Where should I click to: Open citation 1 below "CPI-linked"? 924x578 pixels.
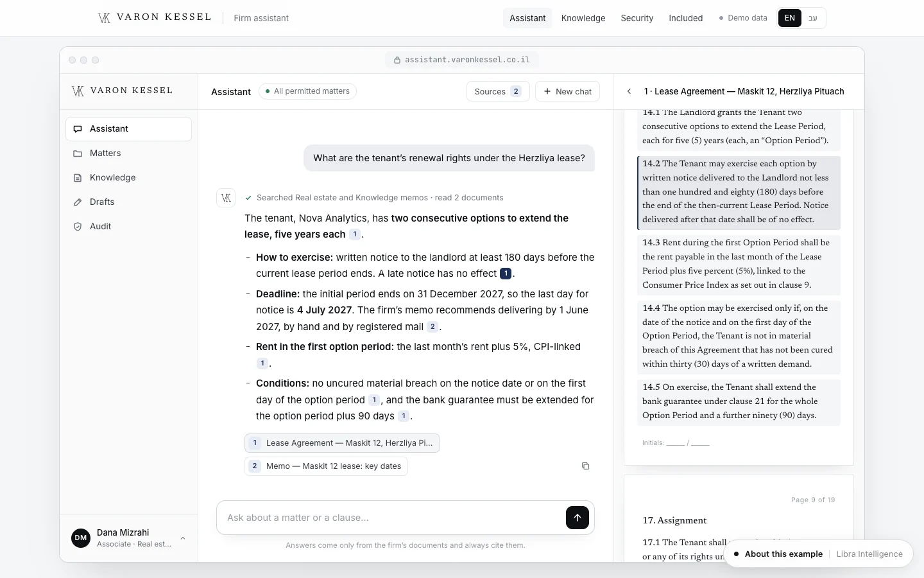pyautogui.click(x=262, y=363)
